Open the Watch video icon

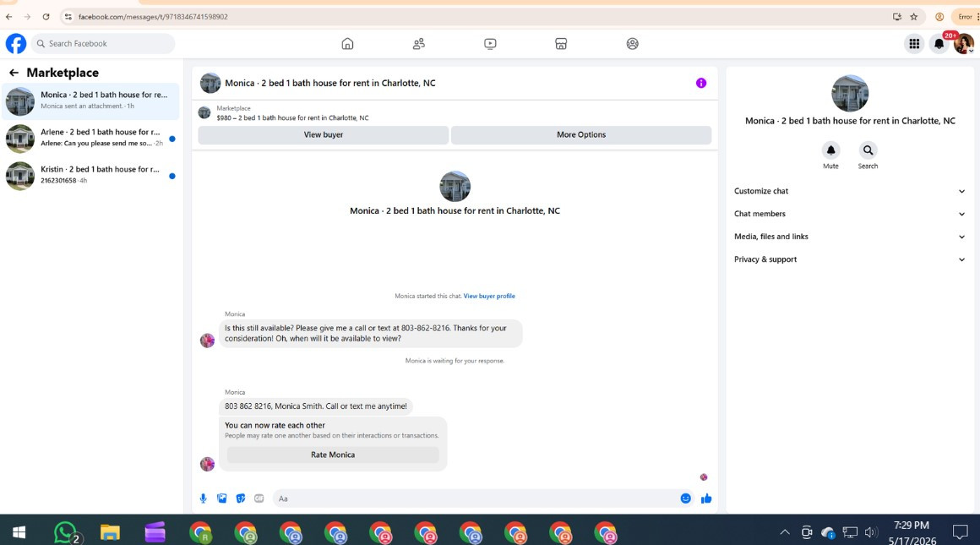pos(490,44)
